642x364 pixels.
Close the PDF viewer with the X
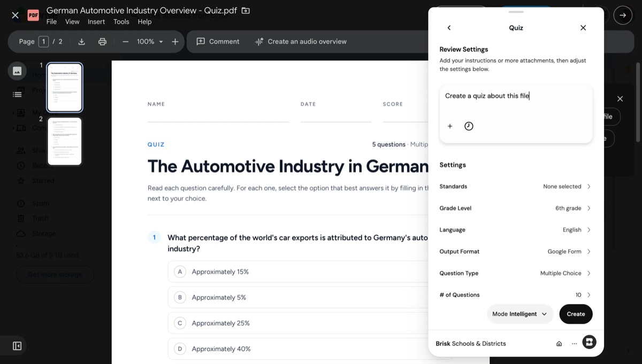click(x=16, y=16)
